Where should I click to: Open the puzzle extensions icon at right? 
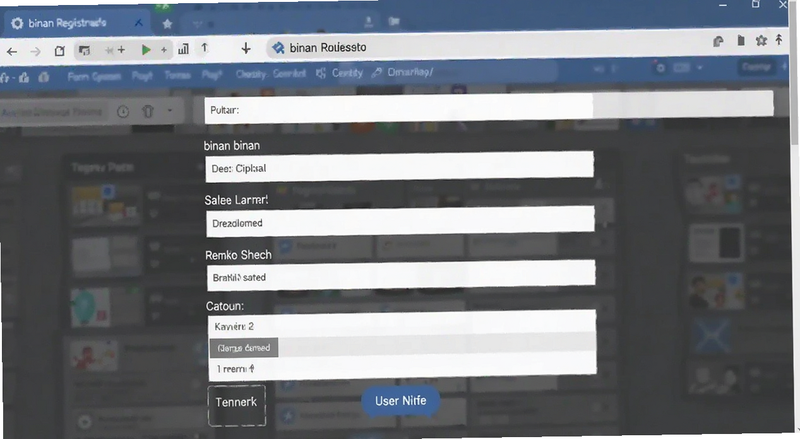[761, 40]
